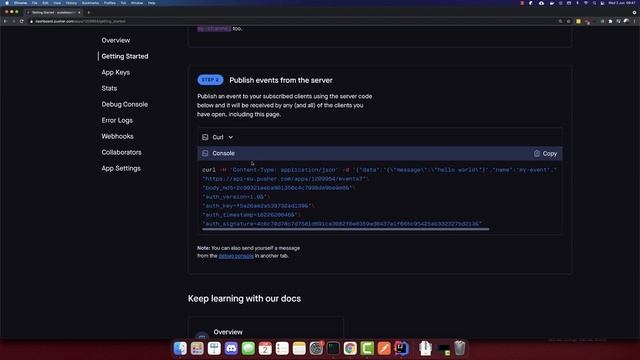Reload the page in the browser
Screen dimensions: 640x360
tap(22, 21)
